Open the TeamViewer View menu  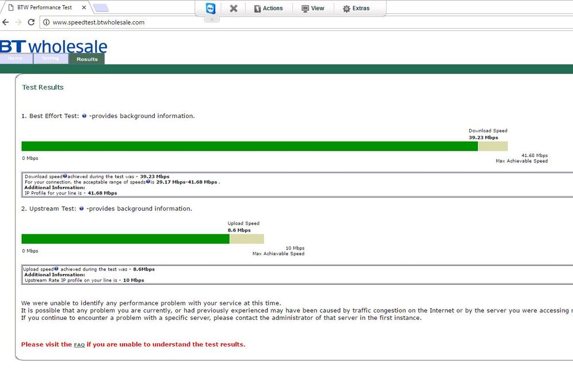click(x=313, y=8)
